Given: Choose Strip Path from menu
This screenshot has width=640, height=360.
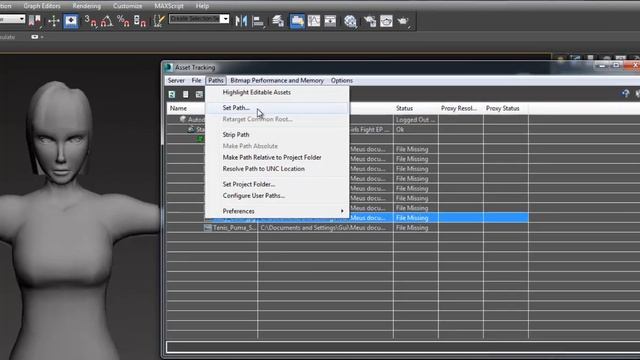Looking at the screenshot, I should pos(277,134).
